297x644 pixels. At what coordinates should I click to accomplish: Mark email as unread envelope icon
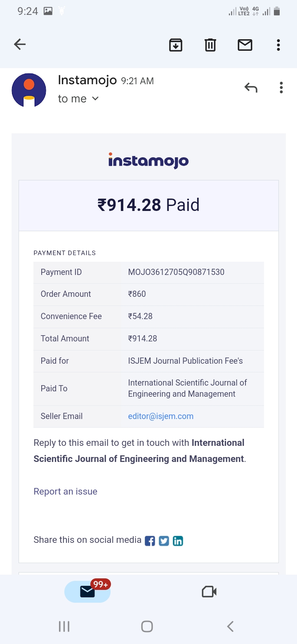(245, 45)
